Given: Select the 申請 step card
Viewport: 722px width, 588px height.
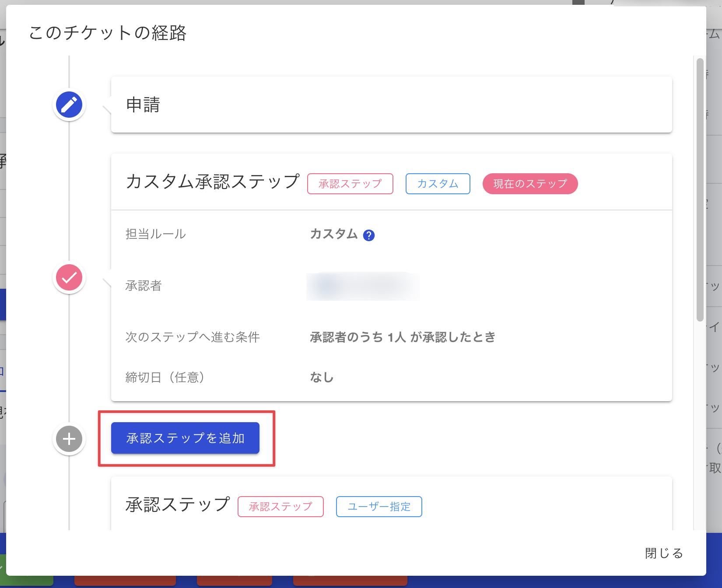Looking at the screenshot, I should click(391, 105).
